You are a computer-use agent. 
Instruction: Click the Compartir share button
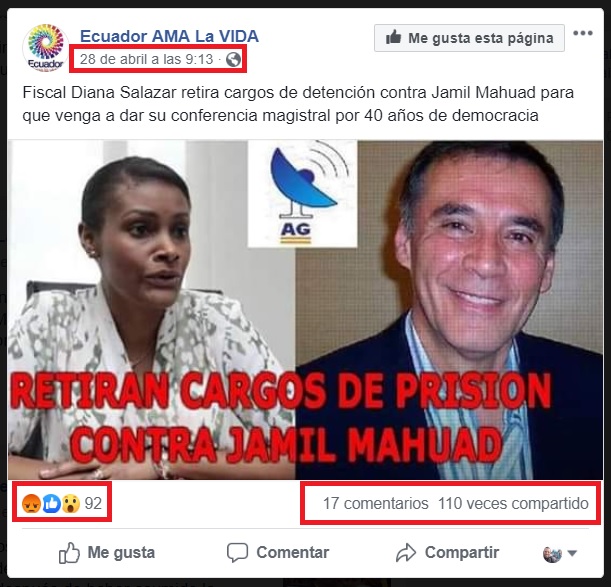447,552
